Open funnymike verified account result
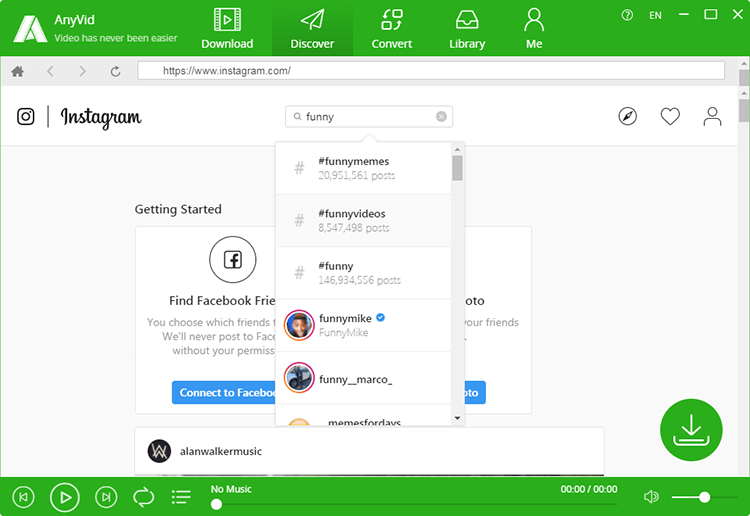Viewport: 750px width, 516px height. click(x=364, y=325)
